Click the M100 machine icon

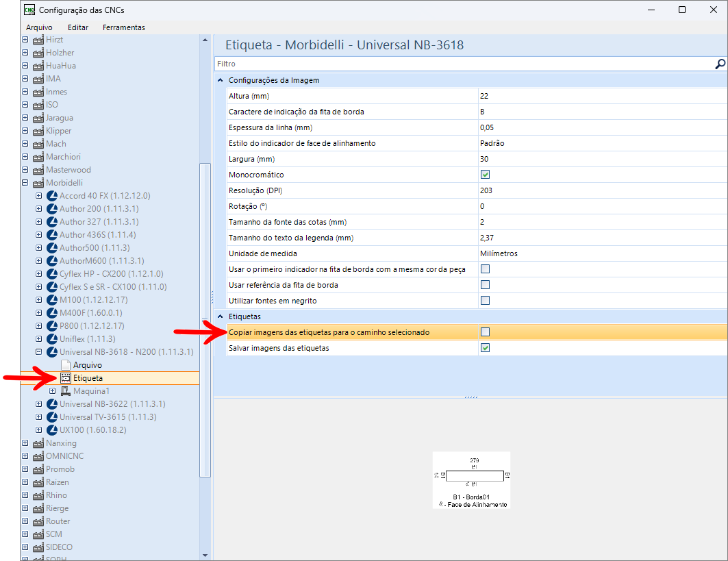(x=52, y=300)
